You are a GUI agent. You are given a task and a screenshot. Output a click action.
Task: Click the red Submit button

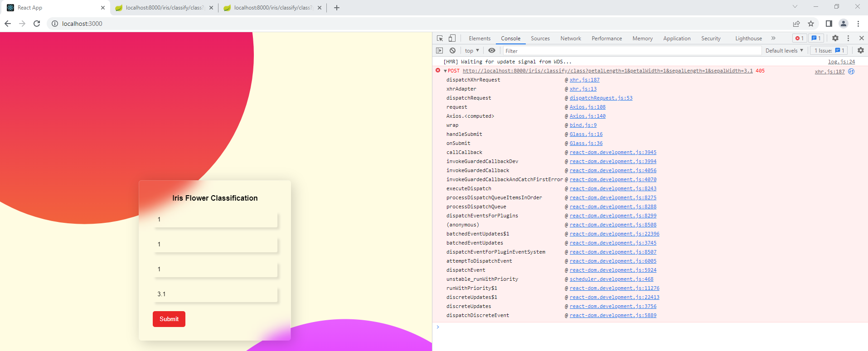169,319
